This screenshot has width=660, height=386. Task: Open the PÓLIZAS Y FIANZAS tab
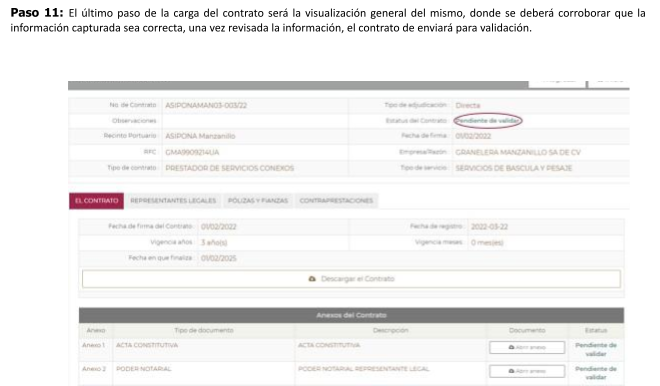[258, 201]
